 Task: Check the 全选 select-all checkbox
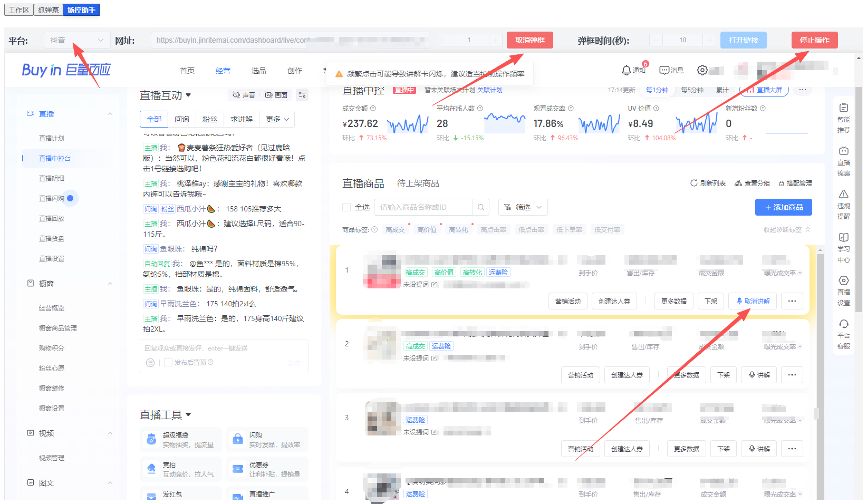click(x=347, y=207)
